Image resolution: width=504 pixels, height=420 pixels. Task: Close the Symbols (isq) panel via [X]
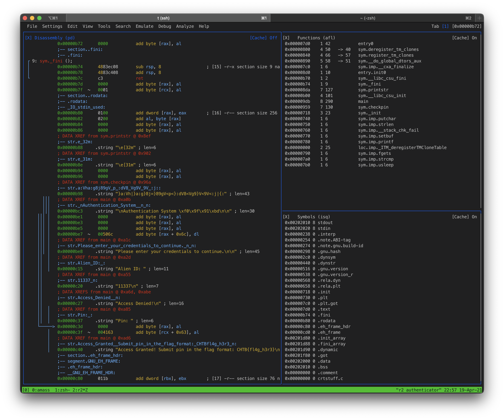286,217
